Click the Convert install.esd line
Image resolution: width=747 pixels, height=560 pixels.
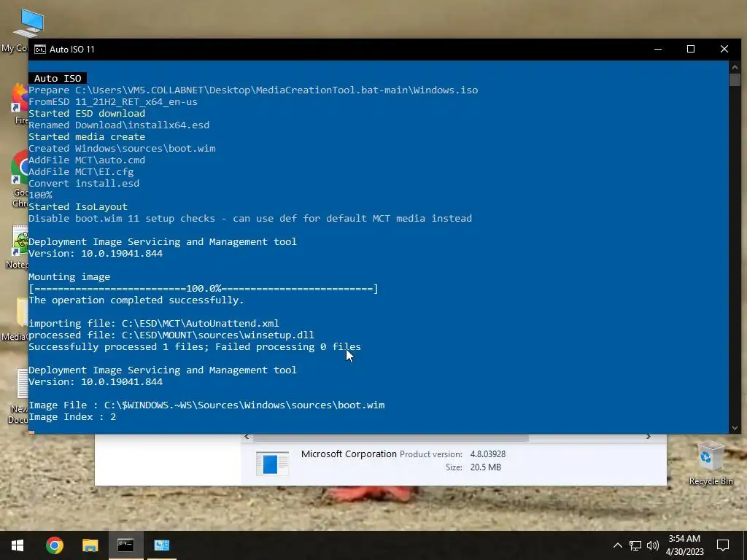coord(84,183)
